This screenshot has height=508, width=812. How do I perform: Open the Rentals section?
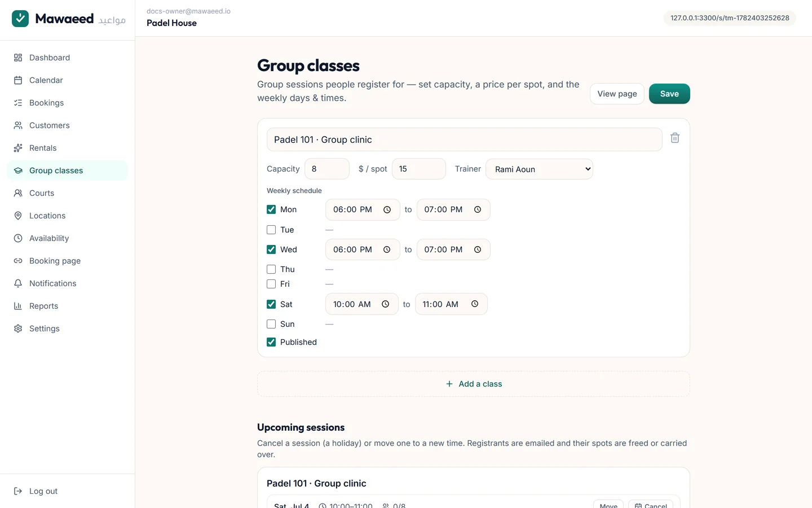click(68, 148)
